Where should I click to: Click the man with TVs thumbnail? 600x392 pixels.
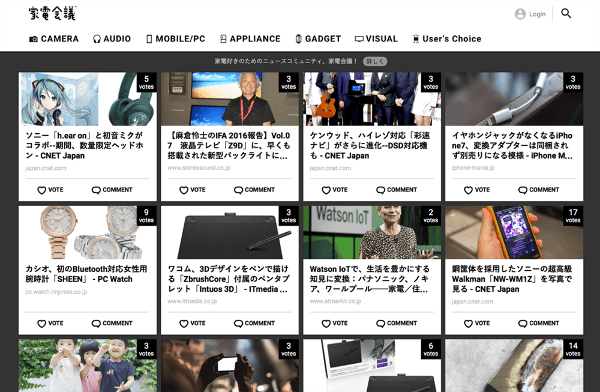click(x=230, y=99)
